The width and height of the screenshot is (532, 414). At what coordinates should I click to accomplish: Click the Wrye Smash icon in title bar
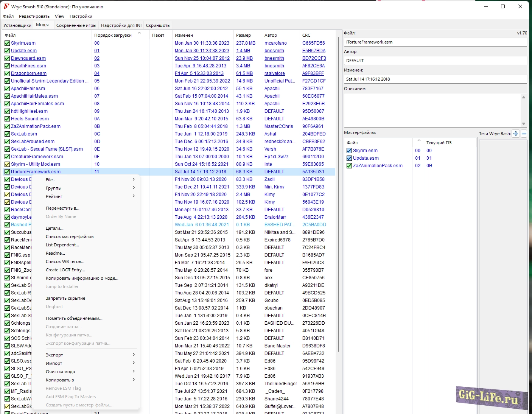click(6, 6)
